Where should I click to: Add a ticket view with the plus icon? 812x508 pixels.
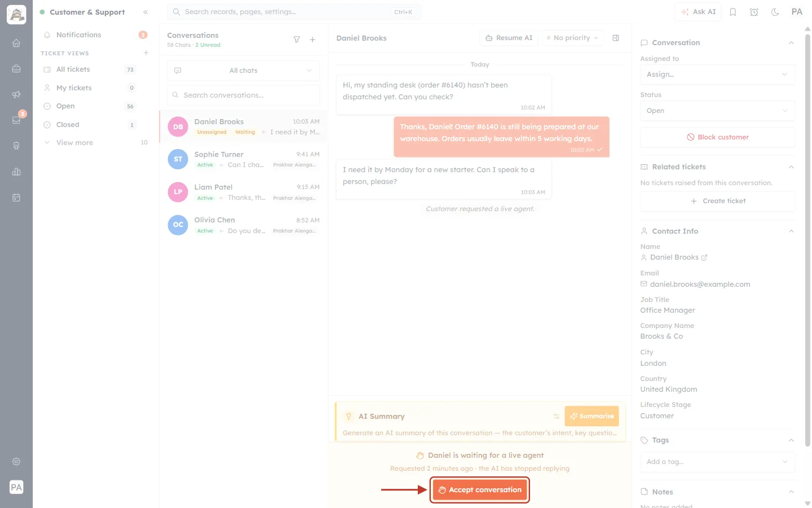point(146,53)
